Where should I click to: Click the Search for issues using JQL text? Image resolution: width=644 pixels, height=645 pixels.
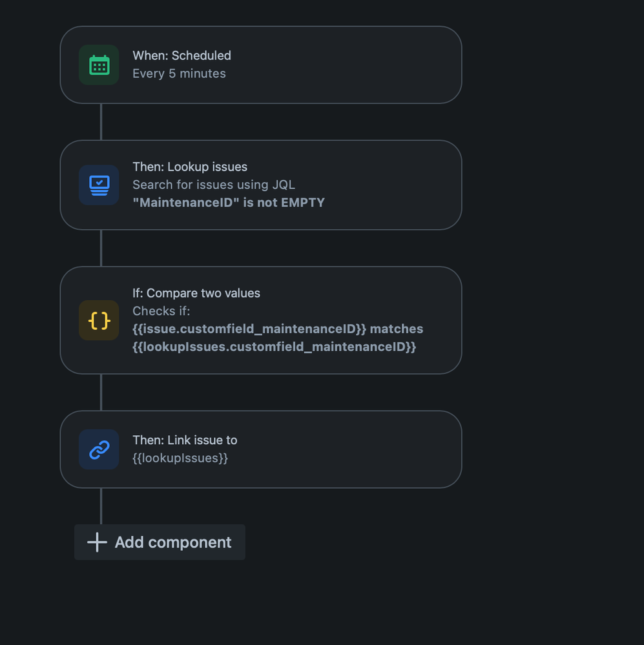tap(214, 185)
